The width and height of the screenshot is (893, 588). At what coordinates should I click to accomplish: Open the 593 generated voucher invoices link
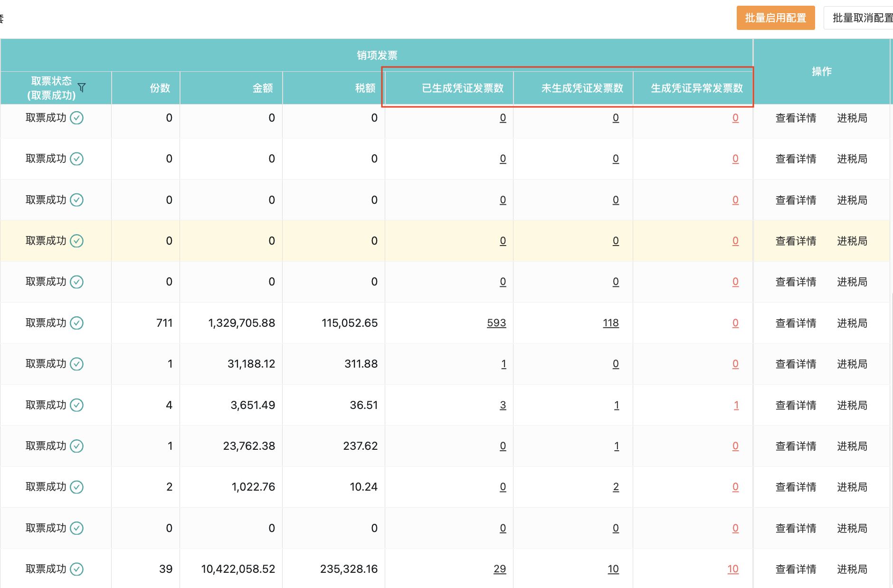(x=496, y=323)
